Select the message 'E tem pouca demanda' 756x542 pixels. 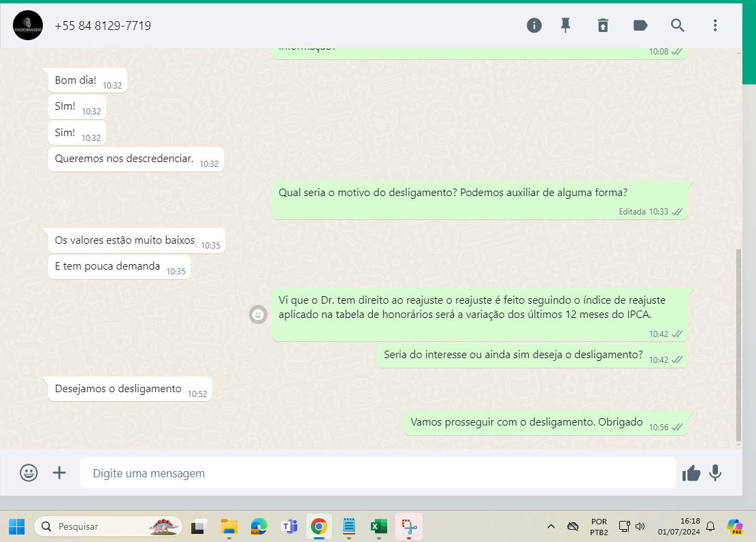click(x=119, y=266)
